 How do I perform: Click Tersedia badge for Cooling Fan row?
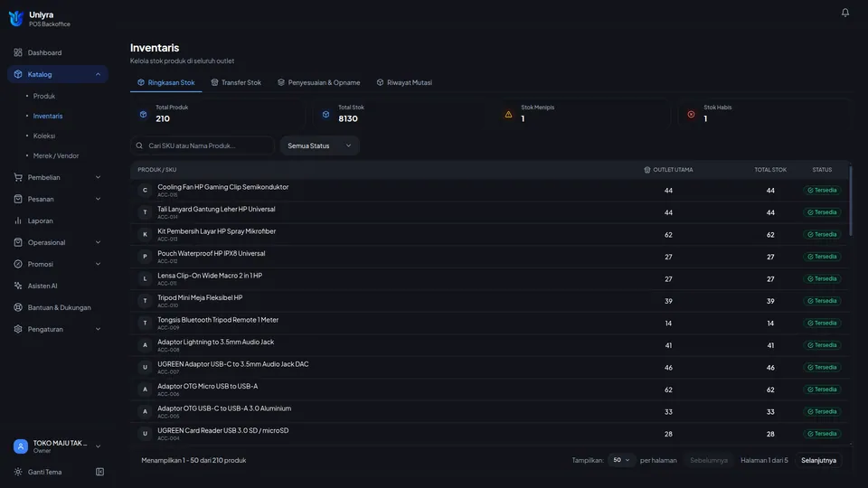[x=822, y=191]
